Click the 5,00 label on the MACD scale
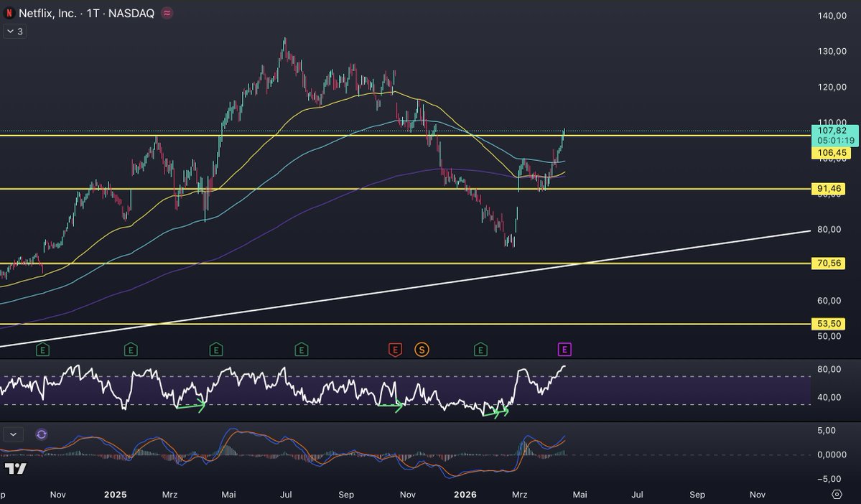 coord(827,431)
